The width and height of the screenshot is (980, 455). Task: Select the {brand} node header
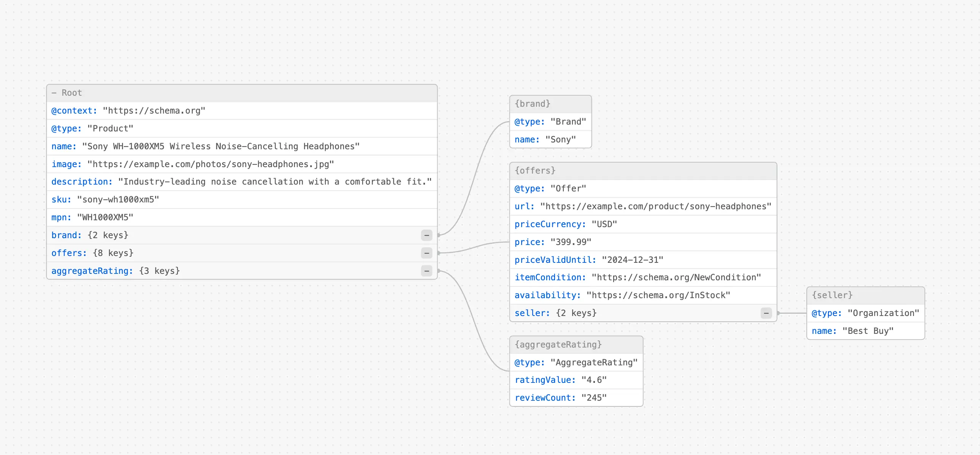(550, 104)
